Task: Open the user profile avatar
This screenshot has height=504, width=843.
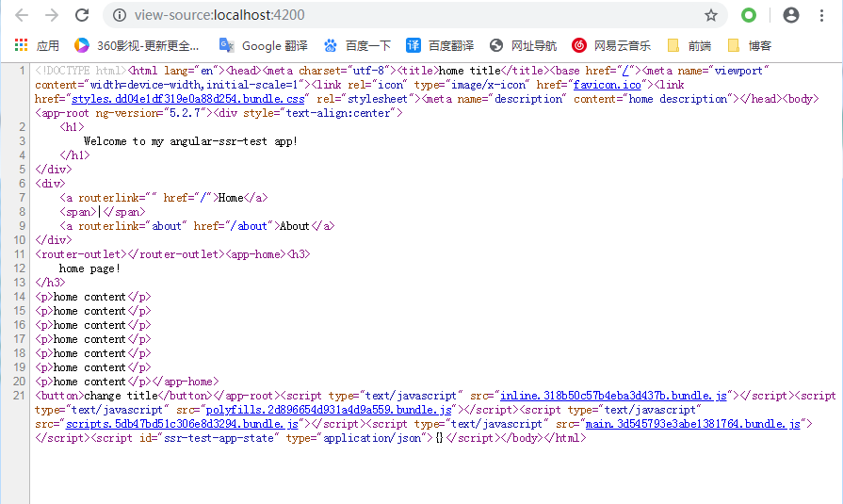Action: pos(791,15)
